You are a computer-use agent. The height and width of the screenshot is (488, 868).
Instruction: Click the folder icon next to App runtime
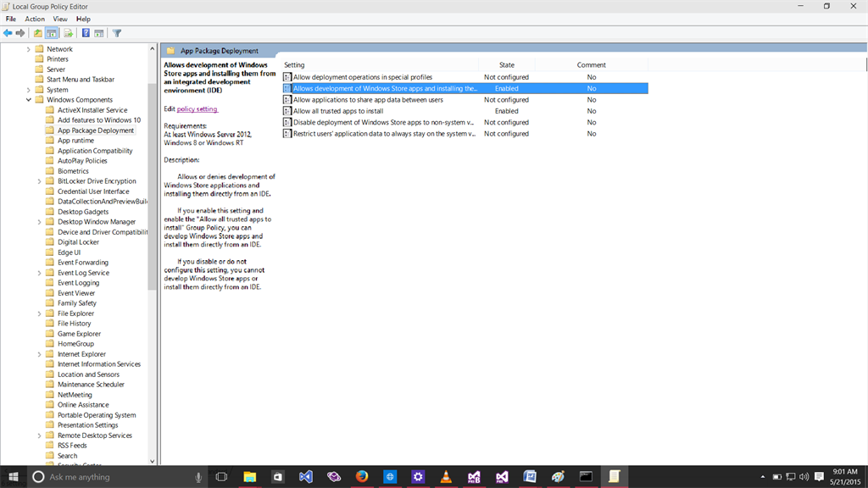pos(50,141)
